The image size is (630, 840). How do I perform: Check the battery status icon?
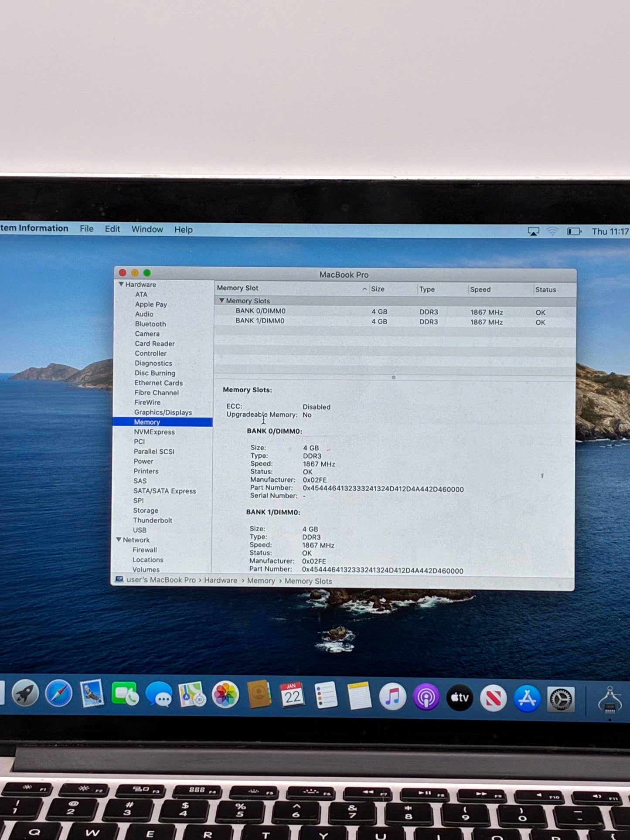574,231
